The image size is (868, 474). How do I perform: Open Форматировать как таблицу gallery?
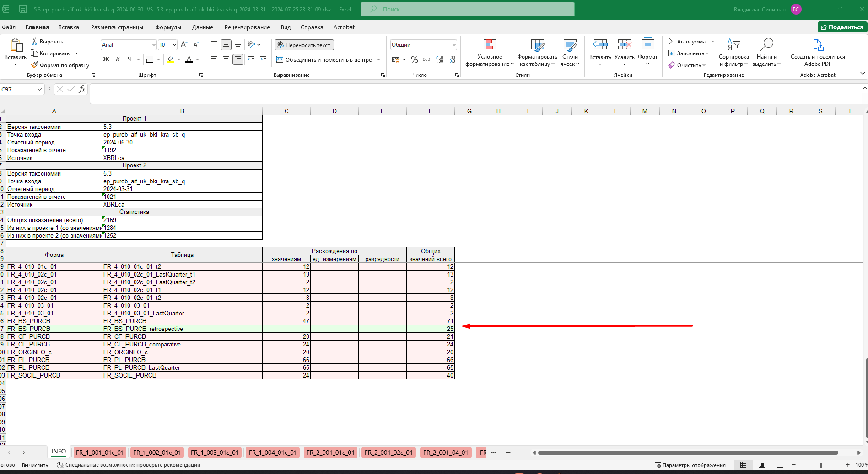click(537, 53)
